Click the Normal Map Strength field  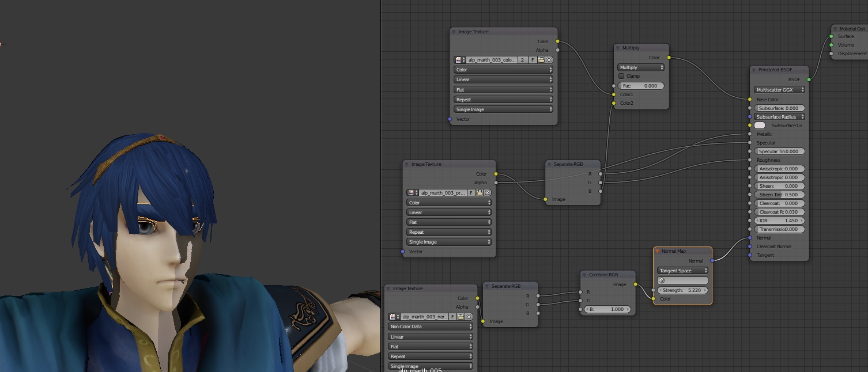683,290
